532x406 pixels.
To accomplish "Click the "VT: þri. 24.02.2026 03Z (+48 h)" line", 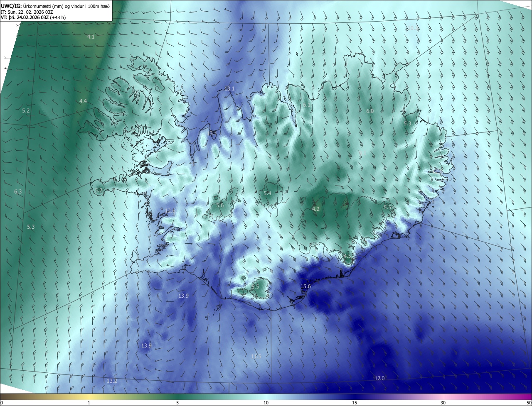I will pos(33,17).
